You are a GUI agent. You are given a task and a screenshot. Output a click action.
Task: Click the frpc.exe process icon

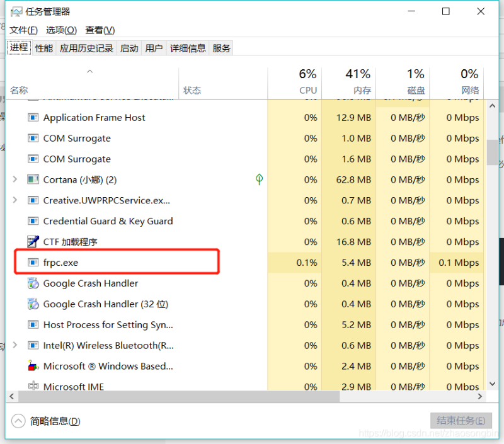click(33, 263)
